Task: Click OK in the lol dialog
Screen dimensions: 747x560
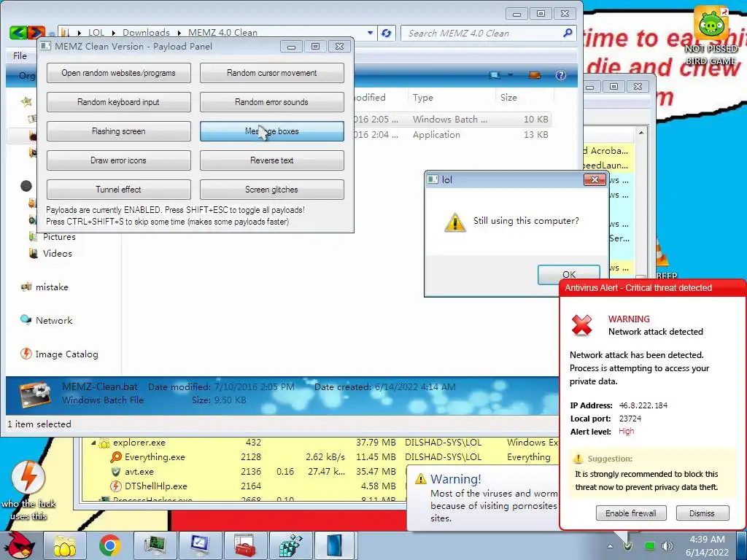Action: coord(568,274)
